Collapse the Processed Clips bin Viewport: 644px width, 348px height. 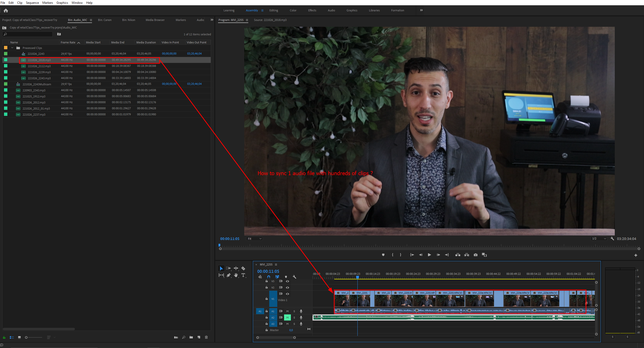pyautogui.click(x=12, y=47)
